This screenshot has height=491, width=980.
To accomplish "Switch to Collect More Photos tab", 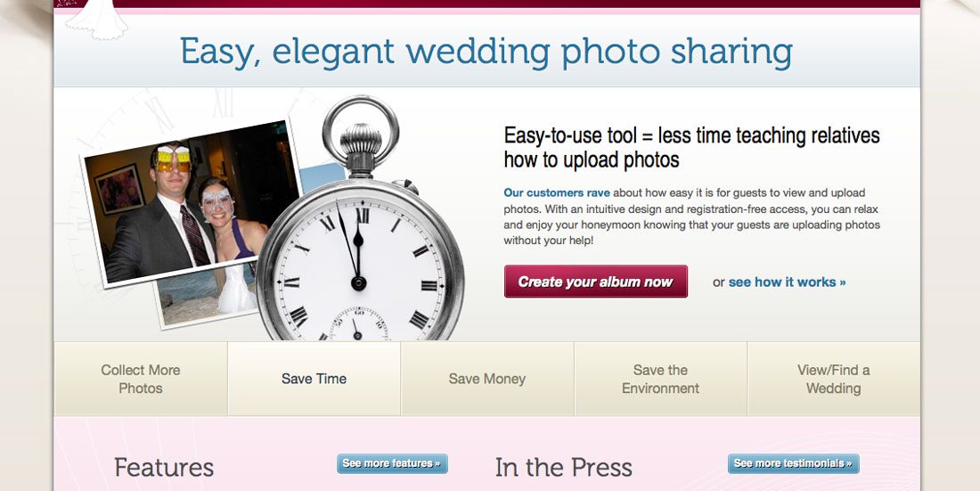I will [x=141, y=379].
